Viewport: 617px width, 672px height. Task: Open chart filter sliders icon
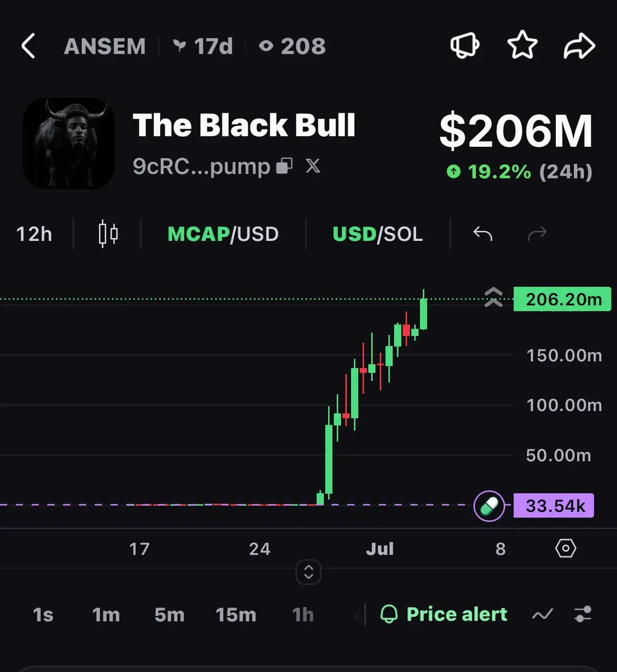pyautogui.click(x=583, y=614)
